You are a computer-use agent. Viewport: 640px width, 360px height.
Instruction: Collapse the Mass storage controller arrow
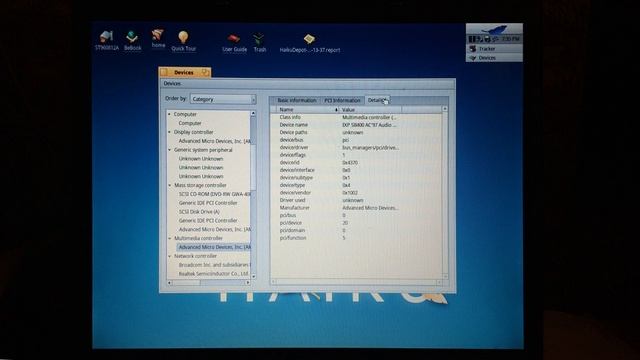coord(170,185)
